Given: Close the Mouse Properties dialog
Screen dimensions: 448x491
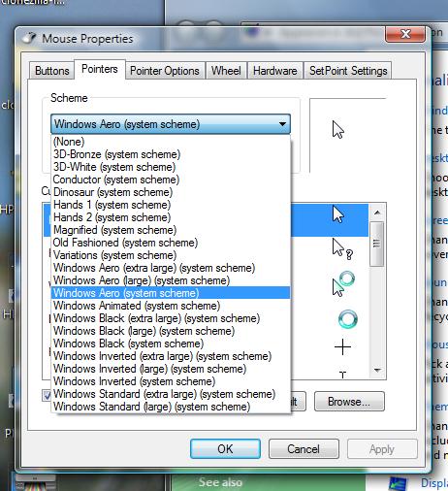Looking at the screenshot, I should (x=405, y=34).
